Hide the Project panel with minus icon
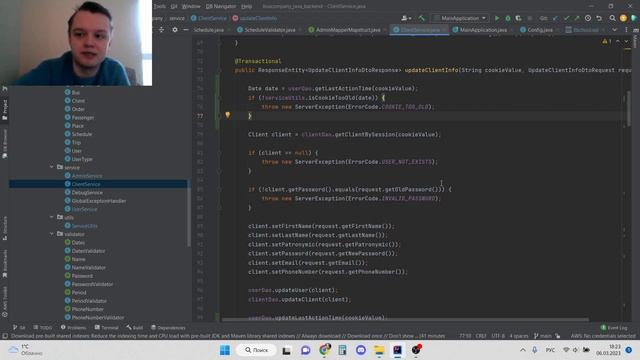640x360 pixels. 186,30
